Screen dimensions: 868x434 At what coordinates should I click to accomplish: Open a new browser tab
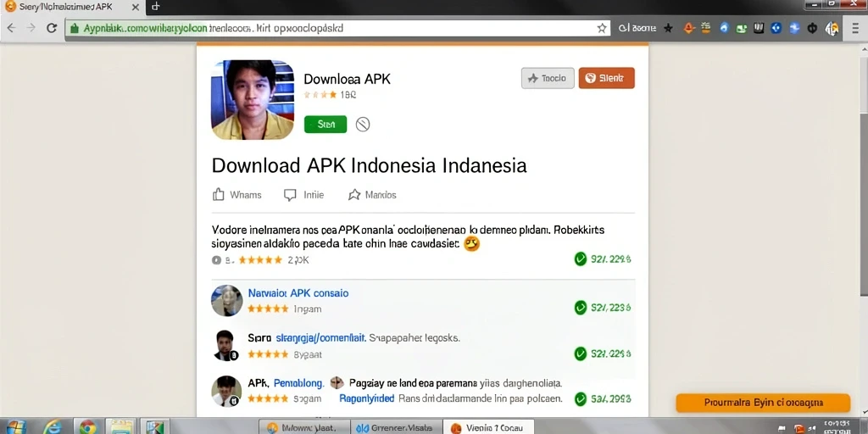[156, 7]
